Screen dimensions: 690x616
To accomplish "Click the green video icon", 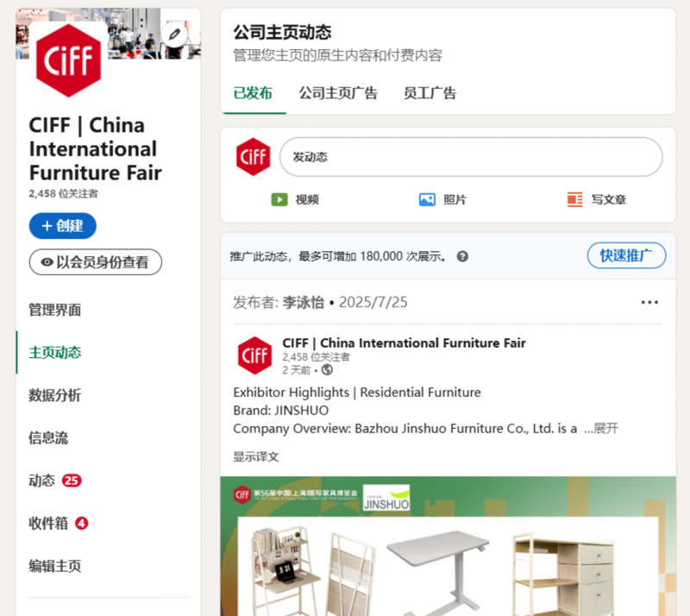I will (x=279, y=199).
